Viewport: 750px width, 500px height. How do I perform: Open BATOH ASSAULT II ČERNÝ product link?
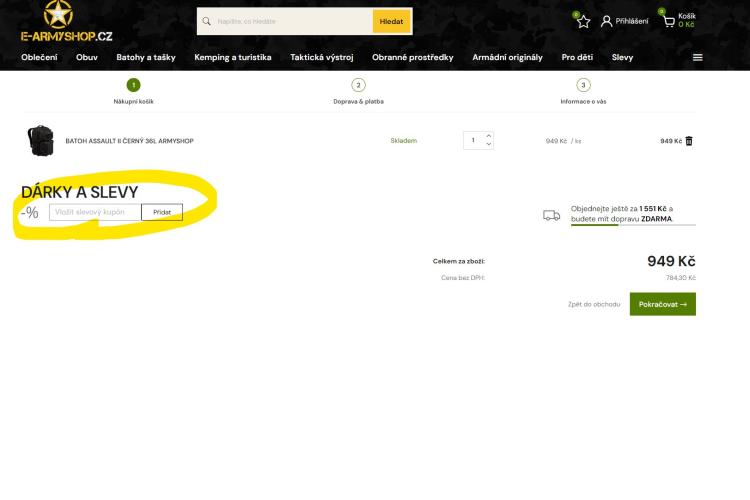pos(130,141)
